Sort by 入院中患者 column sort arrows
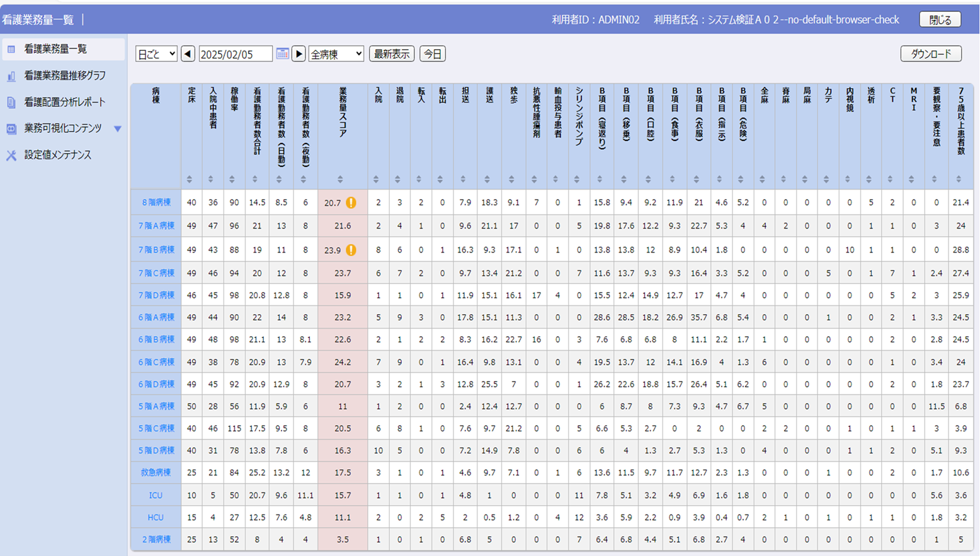980x556 pixels. tap(211, 179)
